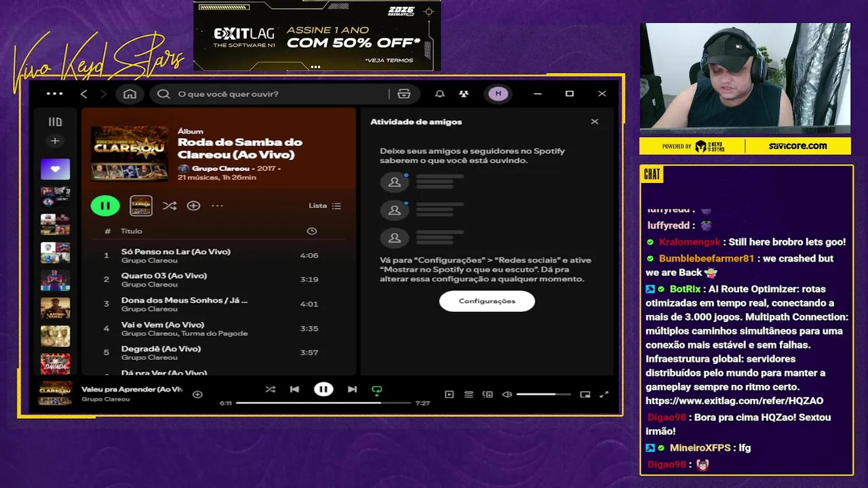
Task: Toggle the green repeat button
Action: (x=377, y=390)
